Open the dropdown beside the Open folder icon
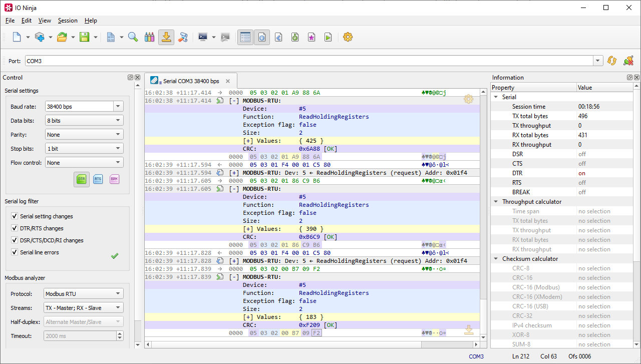Image resolution: width=641 pixels, height=364 pixels. point(73,38)
